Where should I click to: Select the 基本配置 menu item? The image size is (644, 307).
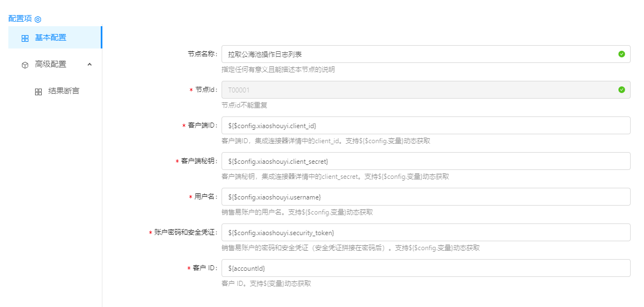[51, 38]
